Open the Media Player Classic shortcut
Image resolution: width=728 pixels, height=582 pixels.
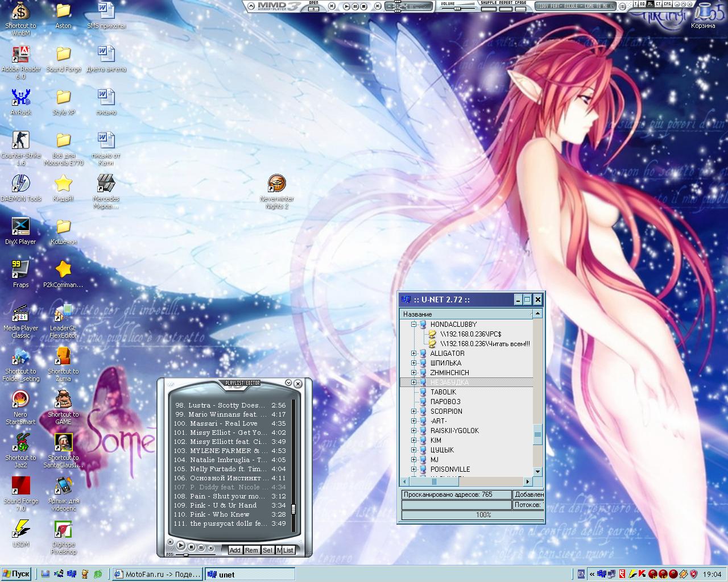point(20,321)
